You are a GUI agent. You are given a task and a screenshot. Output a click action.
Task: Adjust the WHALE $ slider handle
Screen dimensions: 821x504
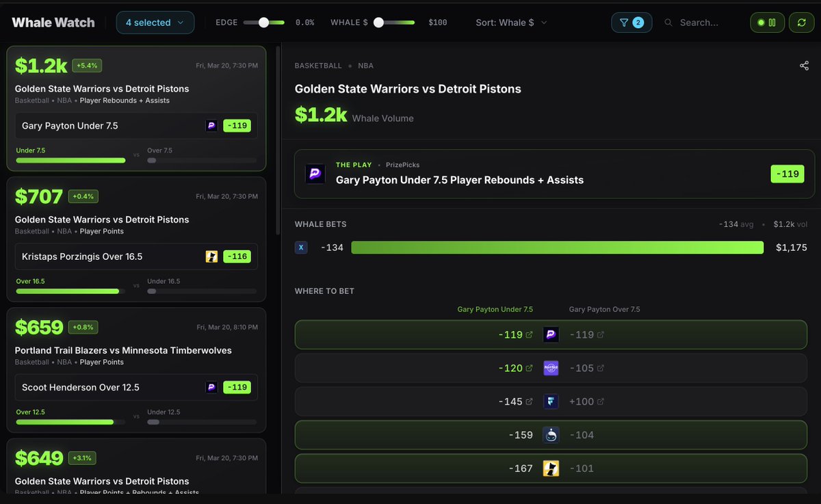378,23
